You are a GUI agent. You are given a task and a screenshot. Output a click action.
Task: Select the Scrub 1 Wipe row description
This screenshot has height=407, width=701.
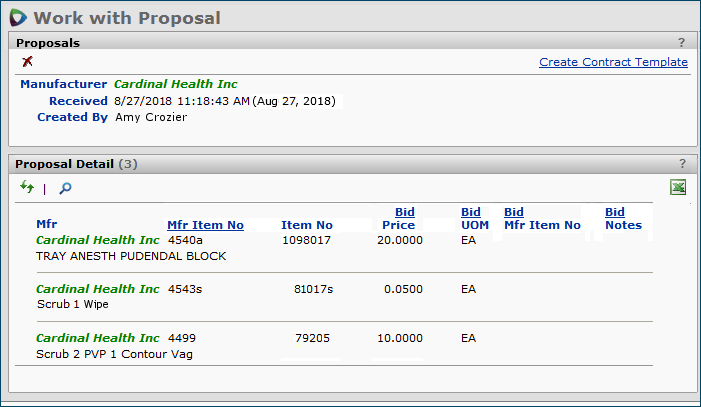point(72,304)
